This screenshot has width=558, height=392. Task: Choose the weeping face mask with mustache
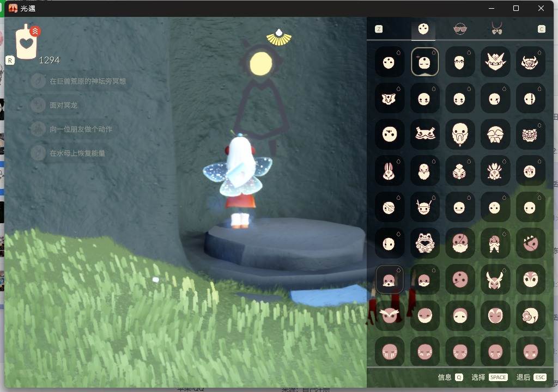[x=495, y=134]
